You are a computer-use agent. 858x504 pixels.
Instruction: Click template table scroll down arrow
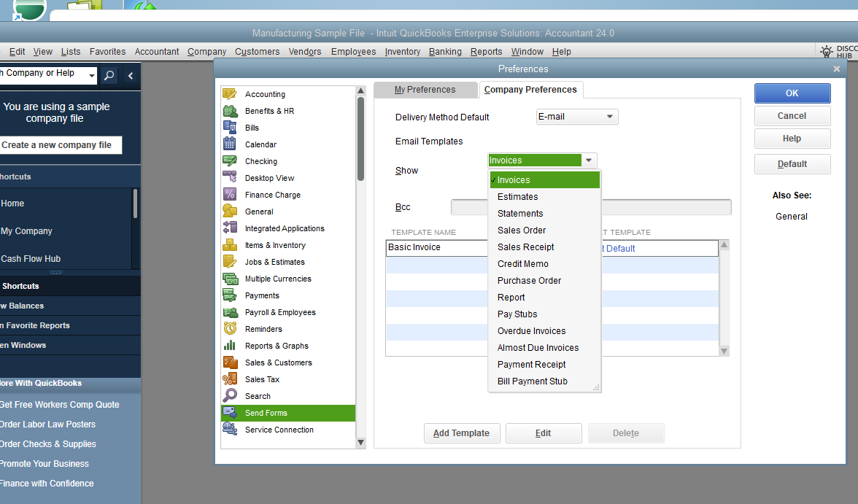(724, 352)
